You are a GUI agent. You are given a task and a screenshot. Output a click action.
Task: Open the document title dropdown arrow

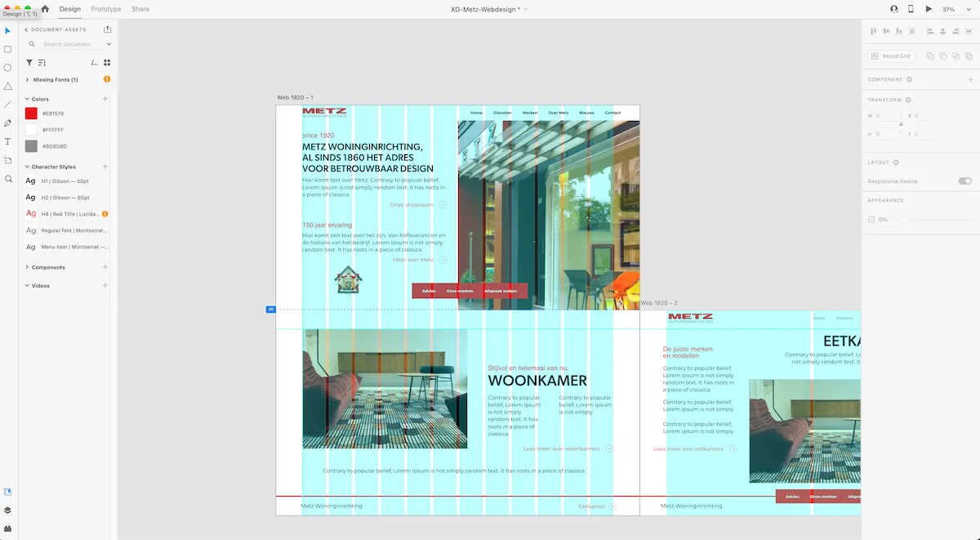(x=526, y=9)
